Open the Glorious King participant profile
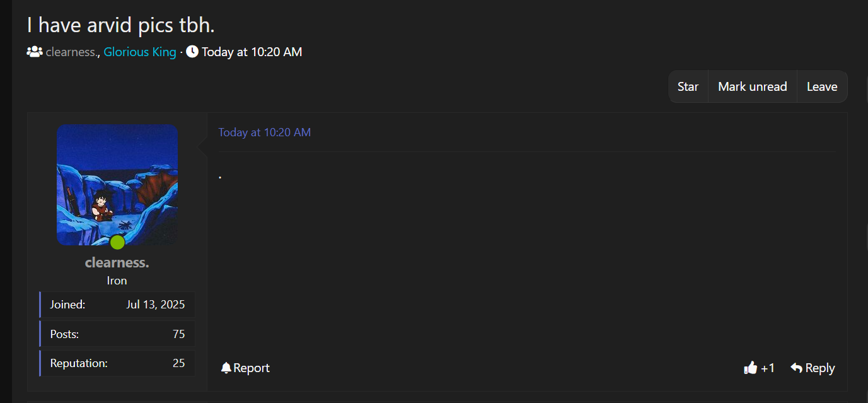 140,52
